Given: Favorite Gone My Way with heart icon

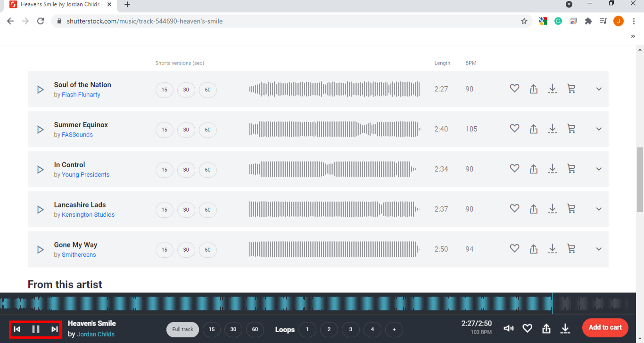Looking at the screenshot, I should coord(514,249).
